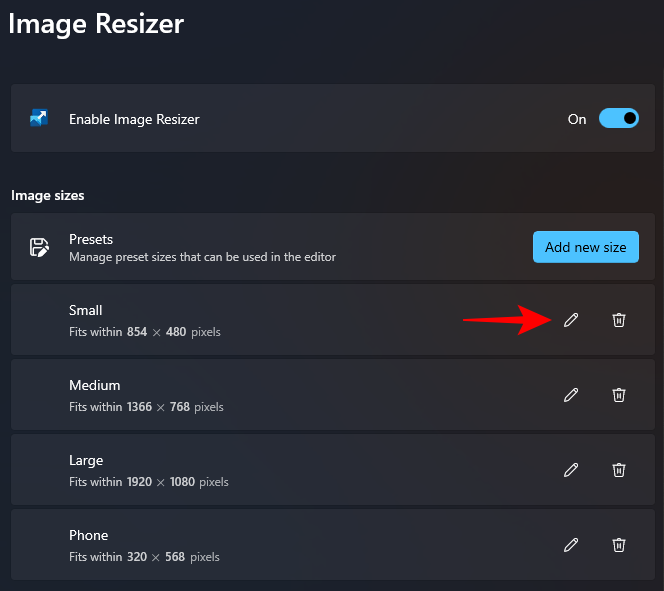
Task: Open editor for the Large preset
Action: pyautogui.click(x=571, y=470)
